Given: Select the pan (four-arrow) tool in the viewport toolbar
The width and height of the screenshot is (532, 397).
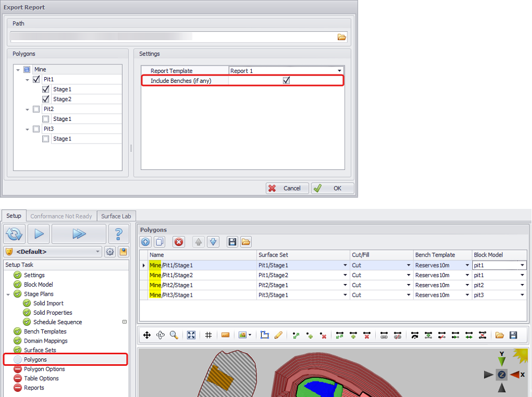Looking at the screenshot, I should [x=147, y=335].
